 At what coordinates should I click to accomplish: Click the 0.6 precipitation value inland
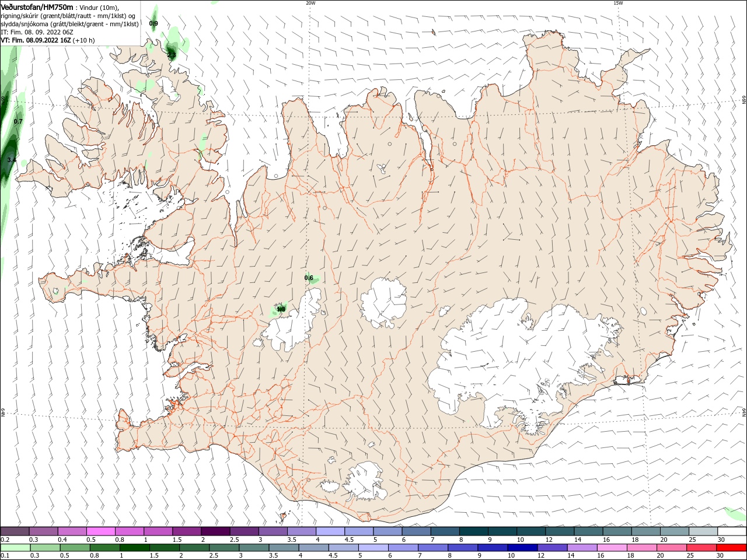point(309,278)
